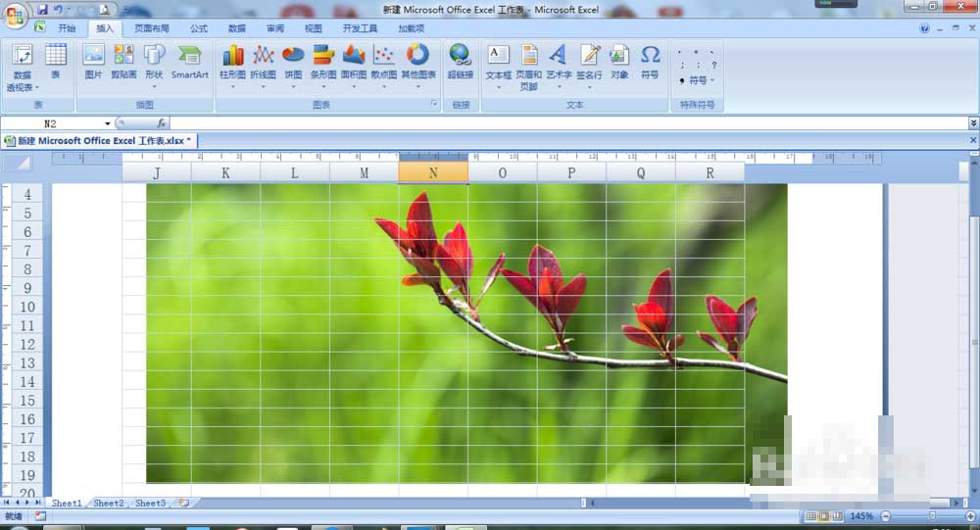Open other charts (其他图表) menu

click(x=418, y=65)
